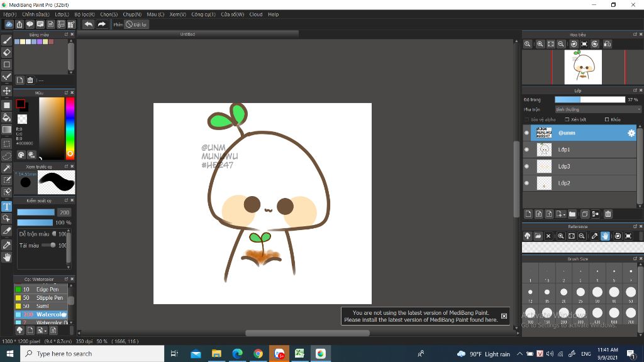Select the Edge Pen brush
644x362 pixels.
click(x=41, y=289)
